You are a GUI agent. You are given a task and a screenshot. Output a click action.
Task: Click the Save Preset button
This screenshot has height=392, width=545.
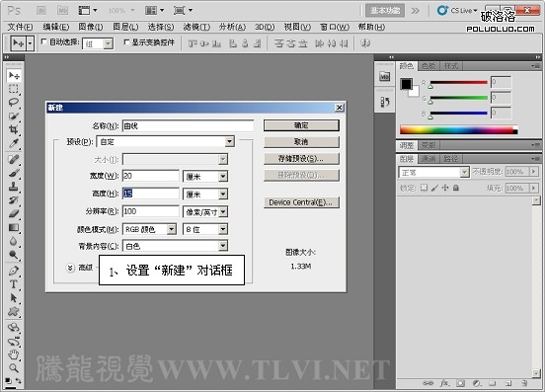point(301,158)
